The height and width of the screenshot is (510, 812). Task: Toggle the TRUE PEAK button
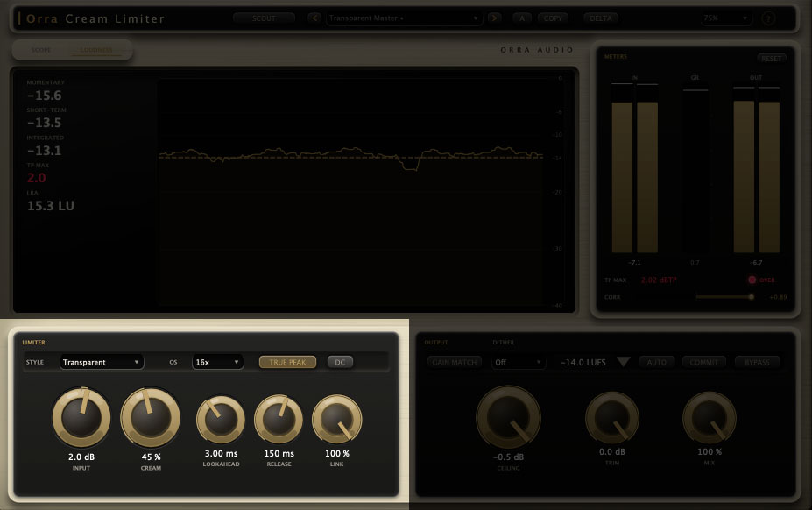click(x=287, y=362)
